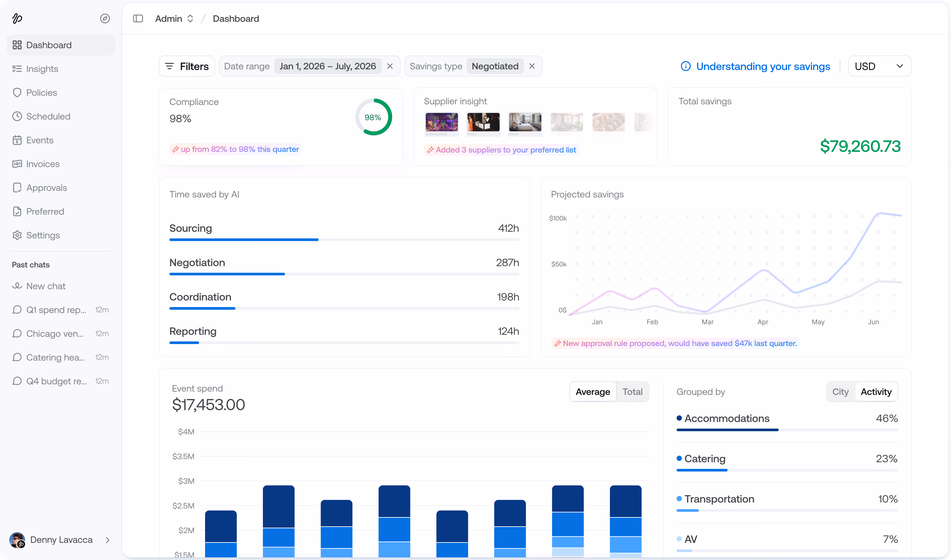Screen dimensions: 951x560
Task: Open the Filters menu
Action: pyautogui.click(x=187, y=66)
